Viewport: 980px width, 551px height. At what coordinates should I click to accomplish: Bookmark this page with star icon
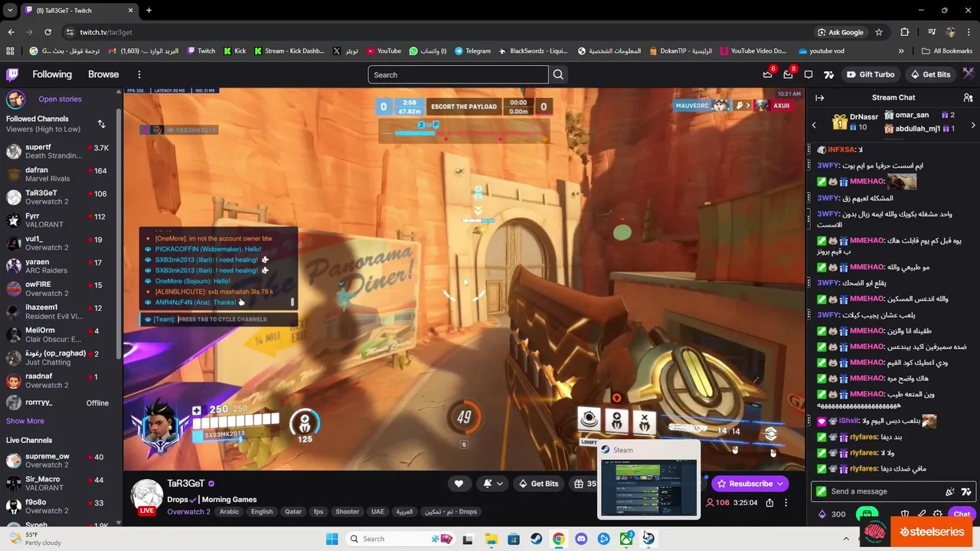click(879, 32)
